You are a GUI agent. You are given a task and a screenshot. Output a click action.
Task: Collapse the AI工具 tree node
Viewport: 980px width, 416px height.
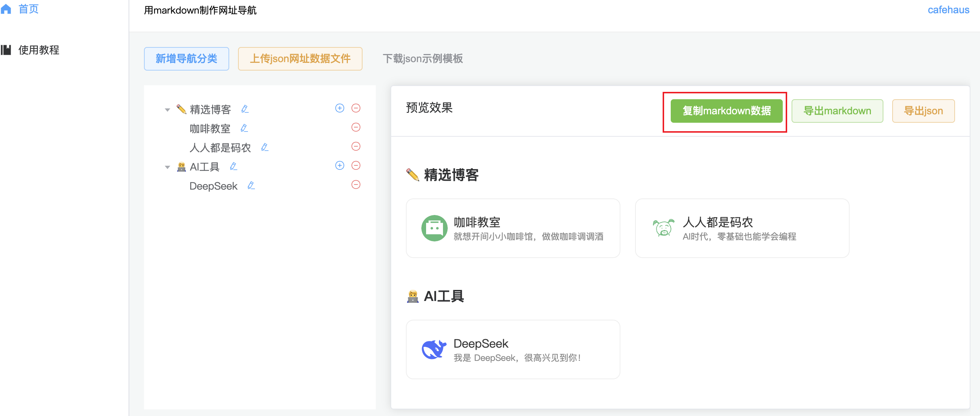click(x=167, y=167)
